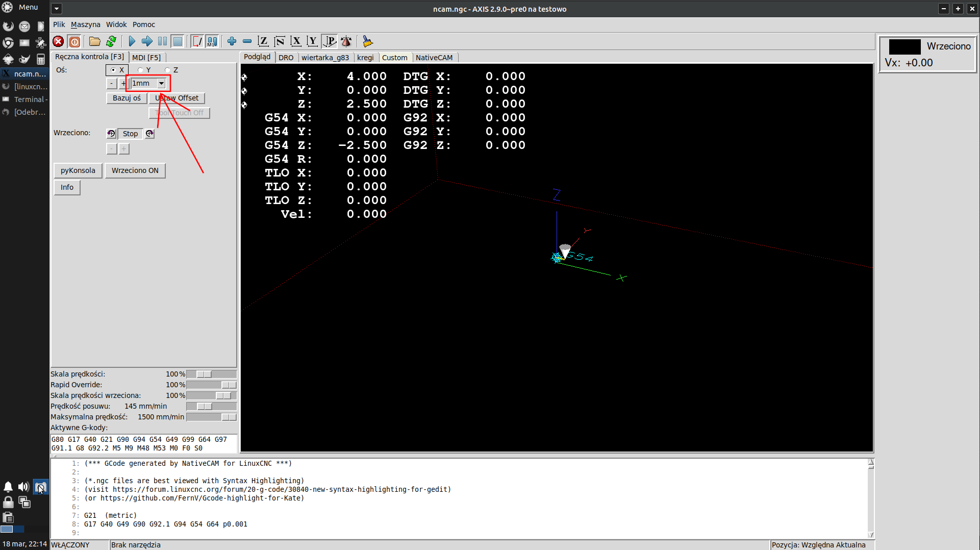Image resolution: width=980 pixels, height=550 pixels.
Task: Click the Menu button in the panel
Action: click(20, 7)
